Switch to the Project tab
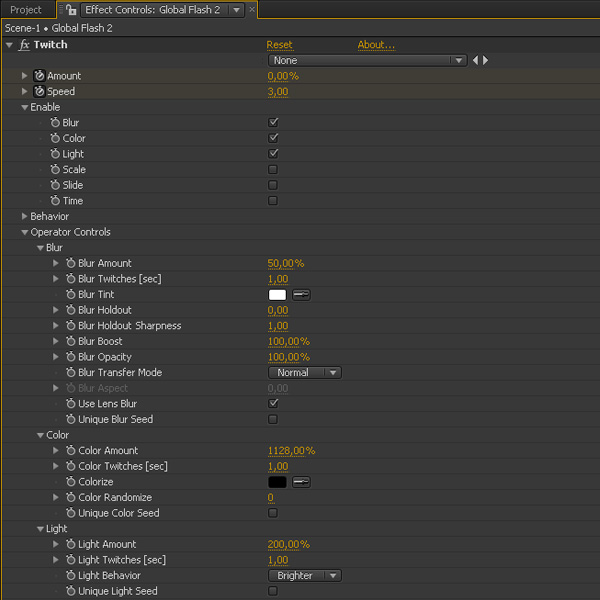This screenshot has height=600, width=600. (26, 10)
